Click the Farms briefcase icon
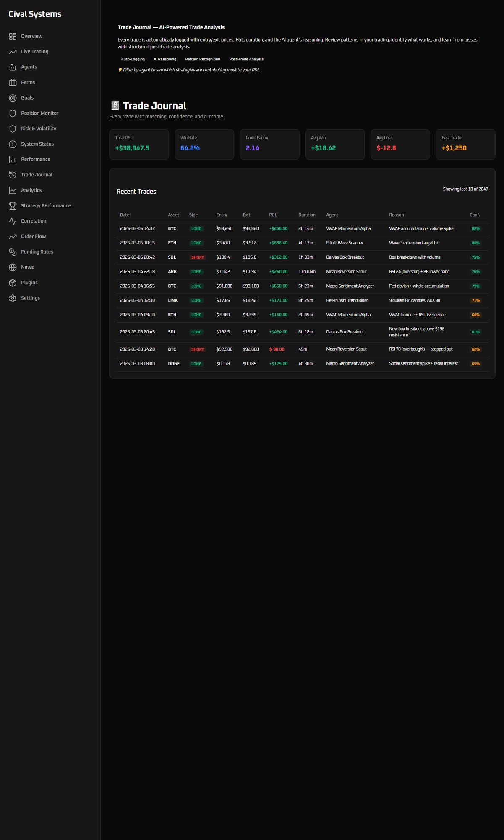The image size is (504, 840). tap(13, 82)
